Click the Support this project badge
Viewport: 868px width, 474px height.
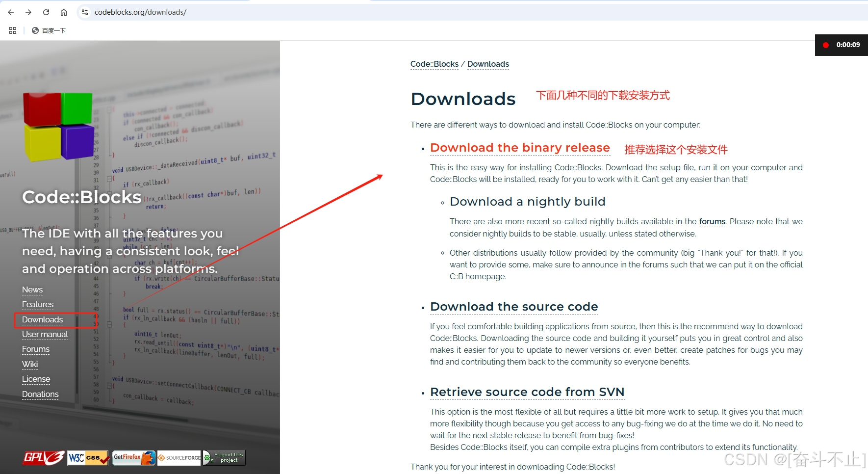click(x=224, y=458)
